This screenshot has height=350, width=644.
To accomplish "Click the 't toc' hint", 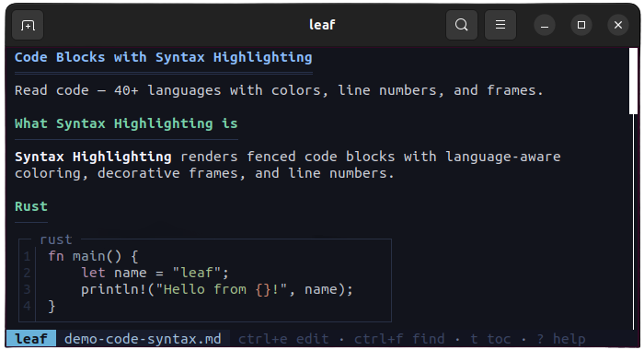I will pyautogui.click(x=490, y=338).
